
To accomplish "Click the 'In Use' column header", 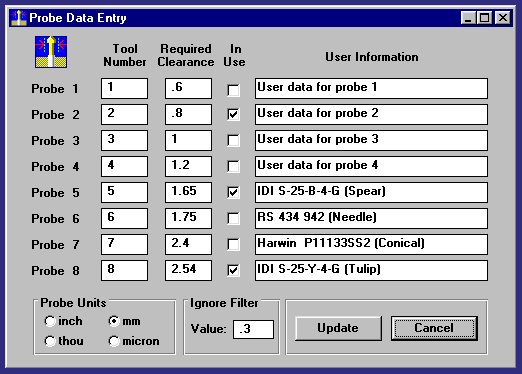I will point(235,55).
